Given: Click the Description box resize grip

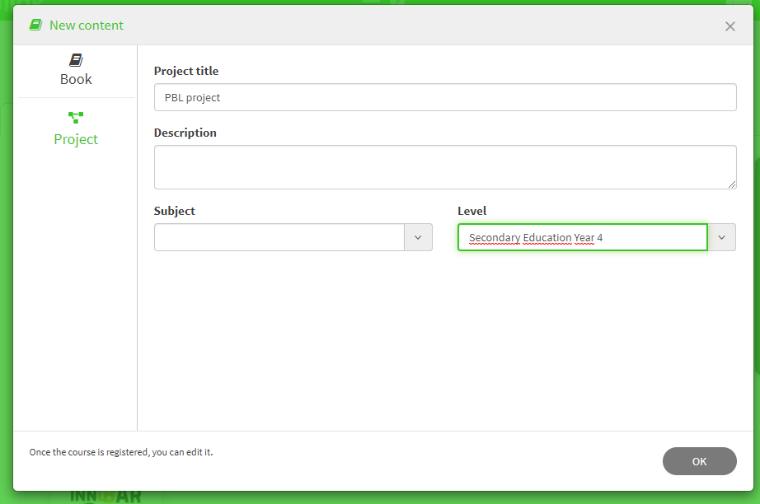Looking at the screenshot, I should tap(732, 184).
